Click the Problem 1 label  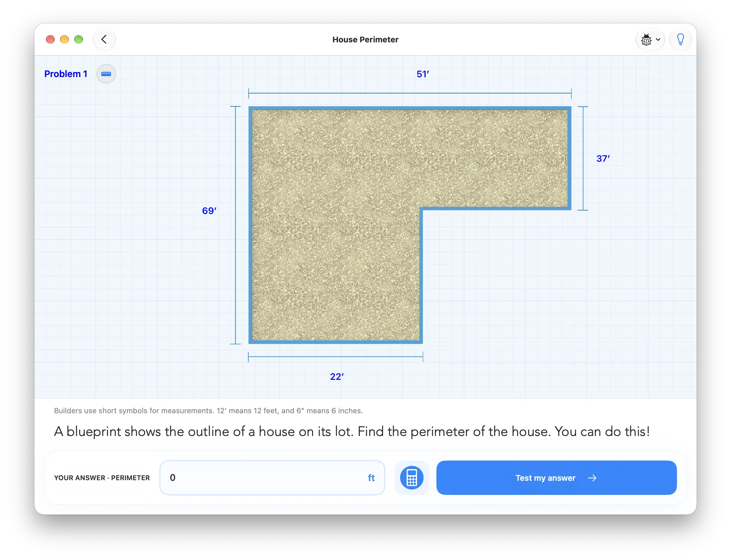(x=66, y=74)
